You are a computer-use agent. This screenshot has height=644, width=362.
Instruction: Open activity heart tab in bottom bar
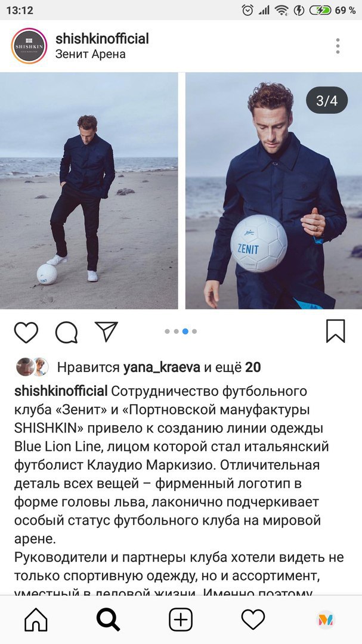point(253,620)
